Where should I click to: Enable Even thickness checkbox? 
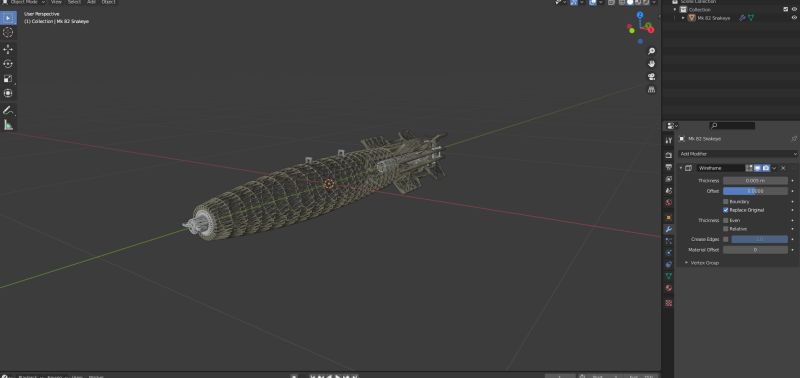tap(726, 220)
